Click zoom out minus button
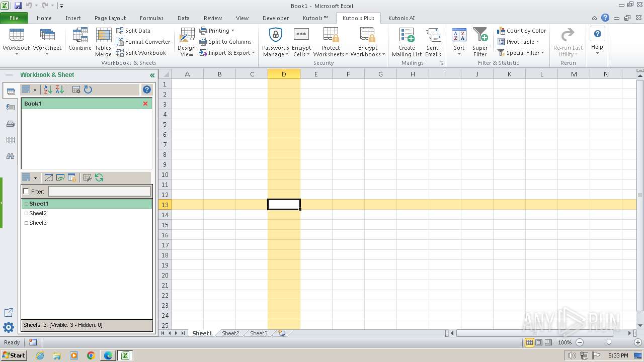The image size is (644, 362). [x=579, y=342]
